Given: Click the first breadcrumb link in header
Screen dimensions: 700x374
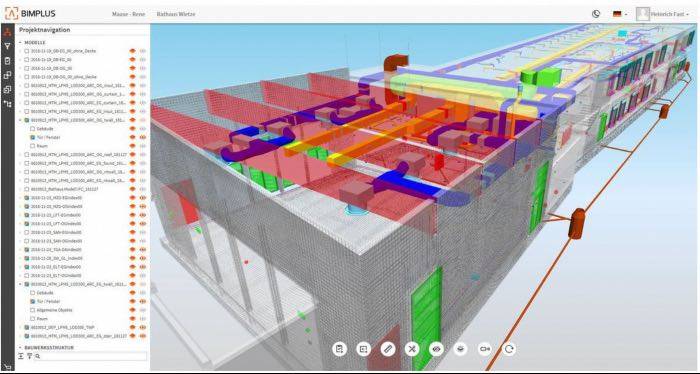Looking at the screenshot, I should tap(128, 14).
